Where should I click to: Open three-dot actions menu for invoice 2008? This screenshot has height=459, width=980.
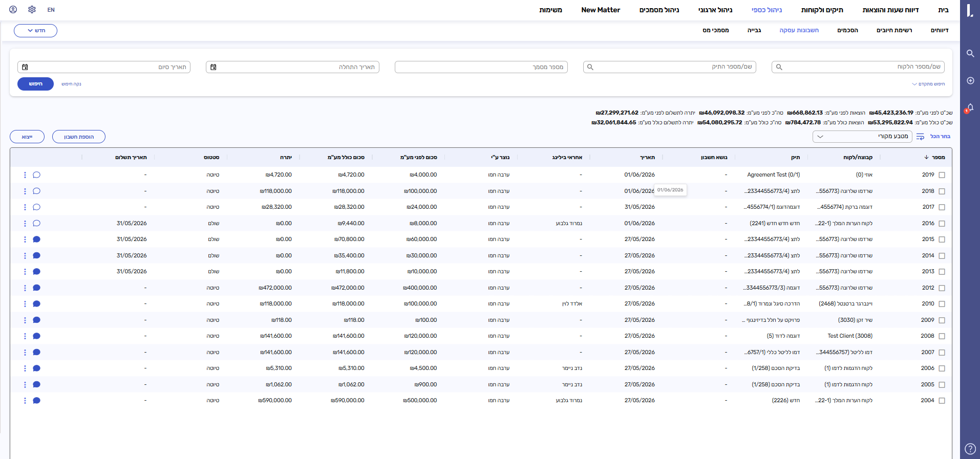25,336
